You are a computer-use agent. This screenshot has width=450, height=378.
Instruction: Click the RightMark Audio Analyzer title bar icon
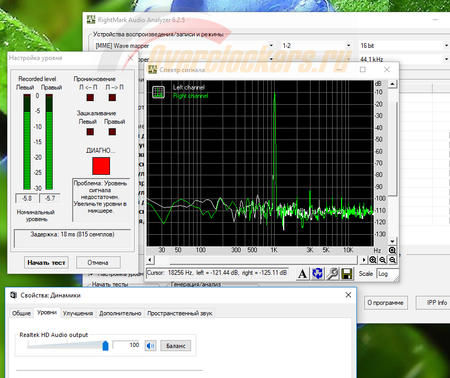[91, 19]
